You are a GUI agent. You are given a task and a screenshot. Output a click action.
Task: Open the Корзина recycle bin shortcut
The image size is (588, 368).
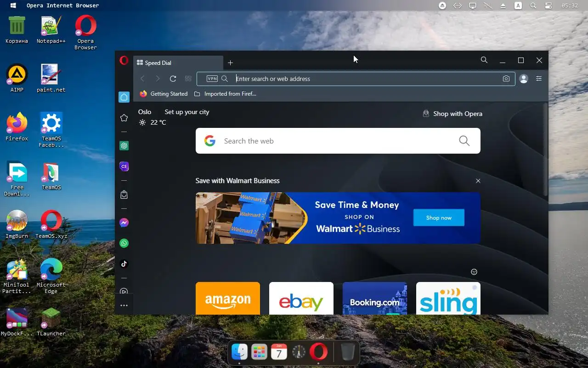[x=17, y=30]
